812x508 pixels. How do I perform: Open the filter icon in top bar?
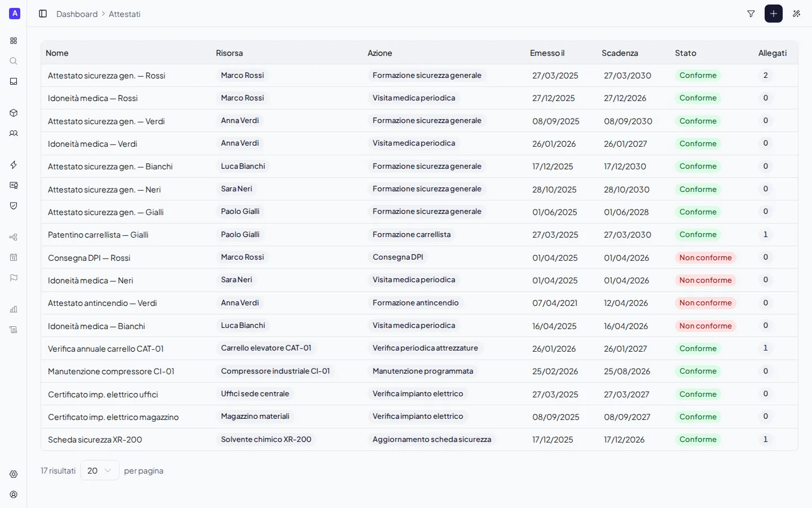[751, 14]
